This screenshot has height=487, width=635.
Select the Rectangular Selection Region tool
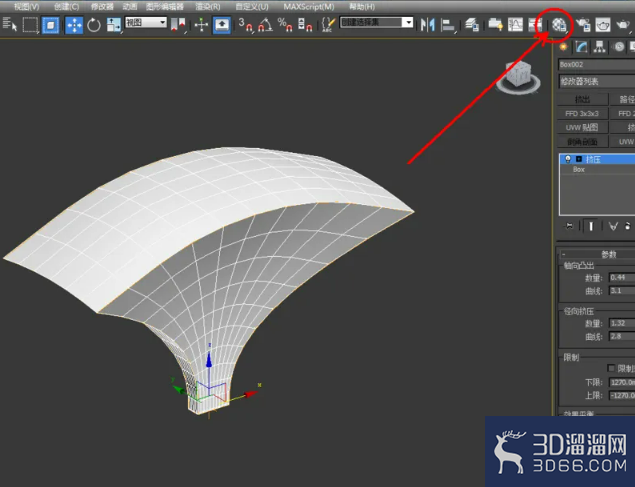[30, 25]
